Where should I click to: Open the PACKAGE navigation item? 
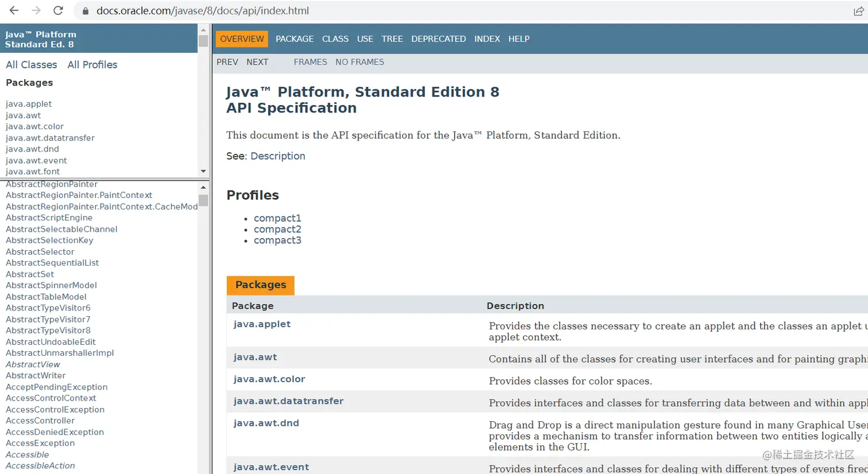(294, 39)
